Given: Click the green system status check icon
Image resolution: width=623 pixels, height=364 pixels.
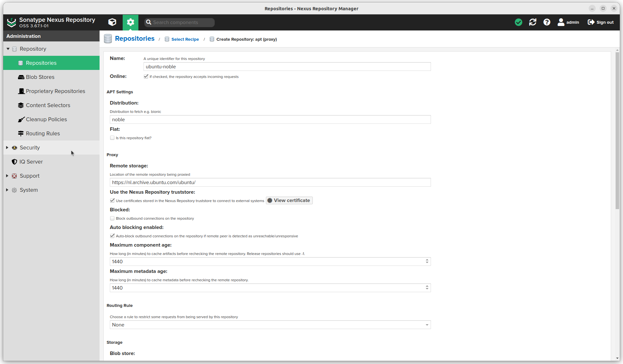Looking at the screenshot, I should (518, 22).
